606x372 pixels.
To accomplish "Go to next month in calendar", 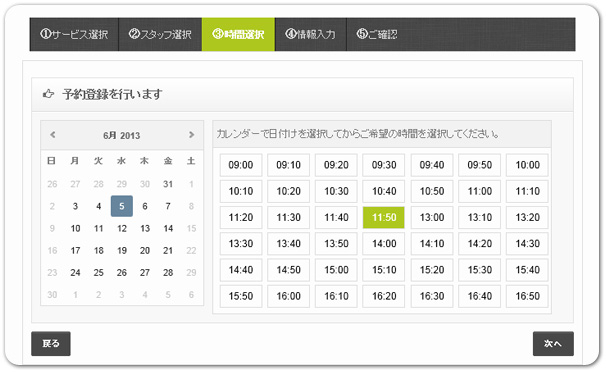I will pyautogui.click(x=191, y=135).
